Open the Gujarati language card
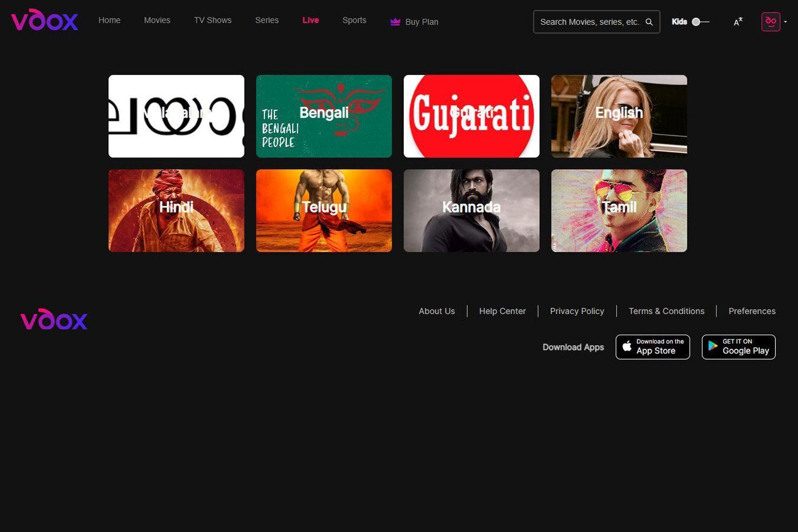This screenshot has width=798, height=532. [x=472, y=116]
